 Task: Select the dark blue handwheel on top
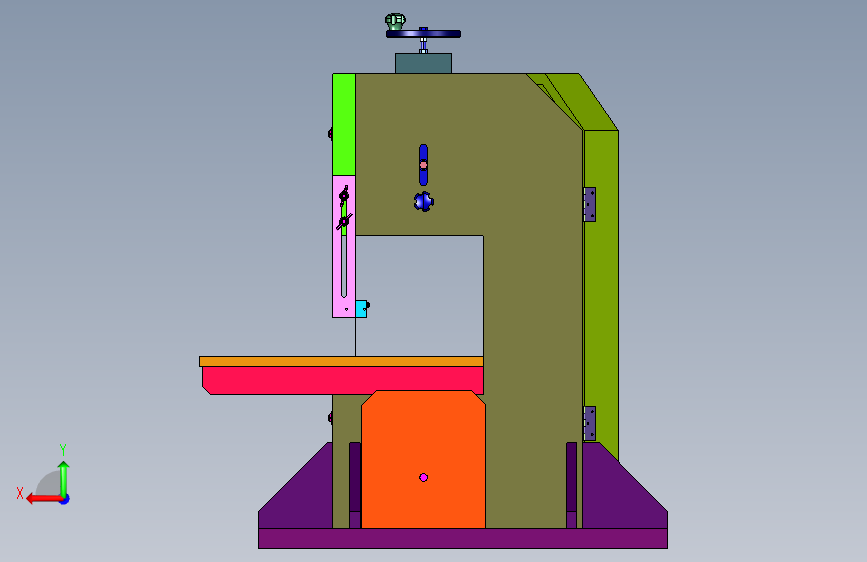coord(423,34)
